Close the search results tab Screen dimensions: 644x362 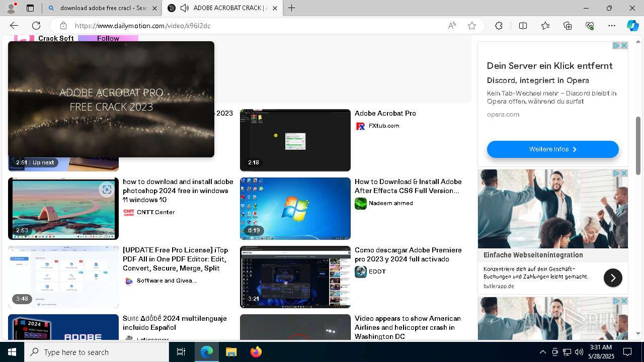coord(155,8)
